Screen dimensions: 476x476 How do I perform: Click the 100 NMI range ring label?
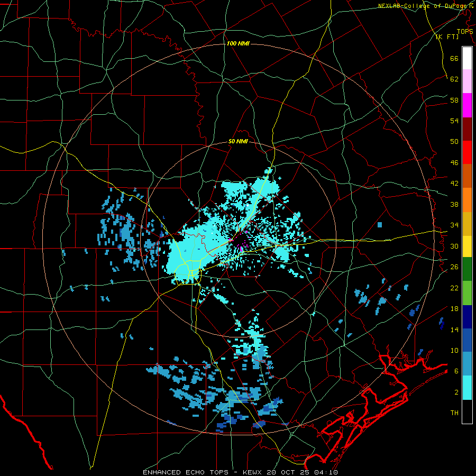(238, 44)
